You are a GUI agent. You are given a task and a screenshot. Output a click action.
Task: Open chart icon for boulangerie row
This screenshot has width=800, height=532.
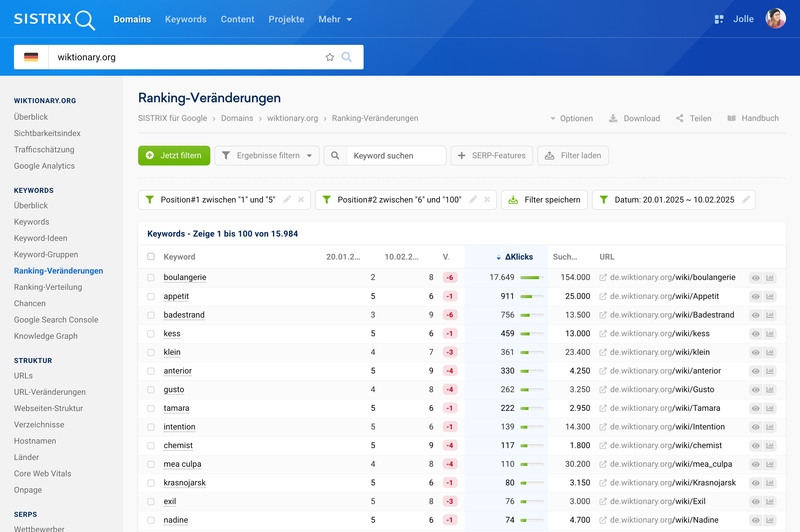[770, 278]
